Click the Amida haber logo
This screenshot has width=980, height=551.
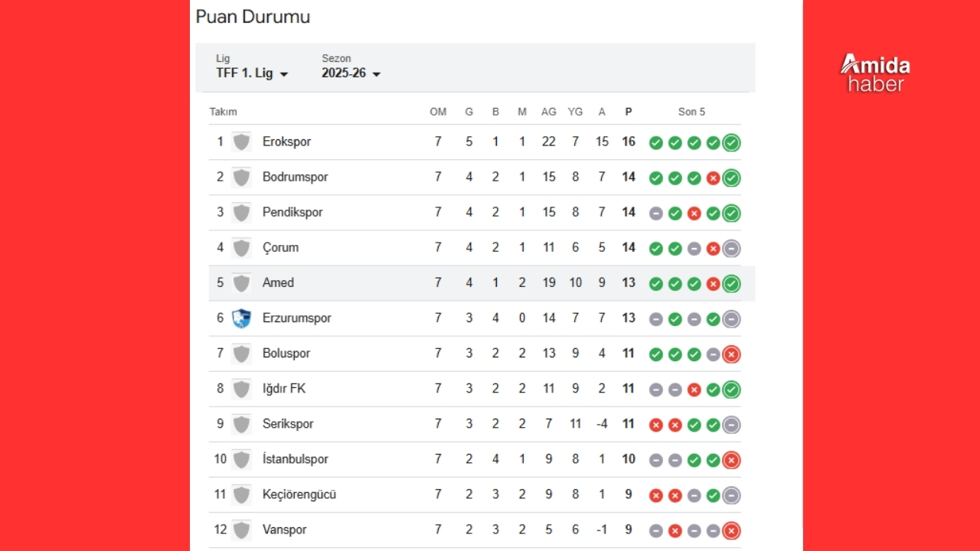click(875, 73)
